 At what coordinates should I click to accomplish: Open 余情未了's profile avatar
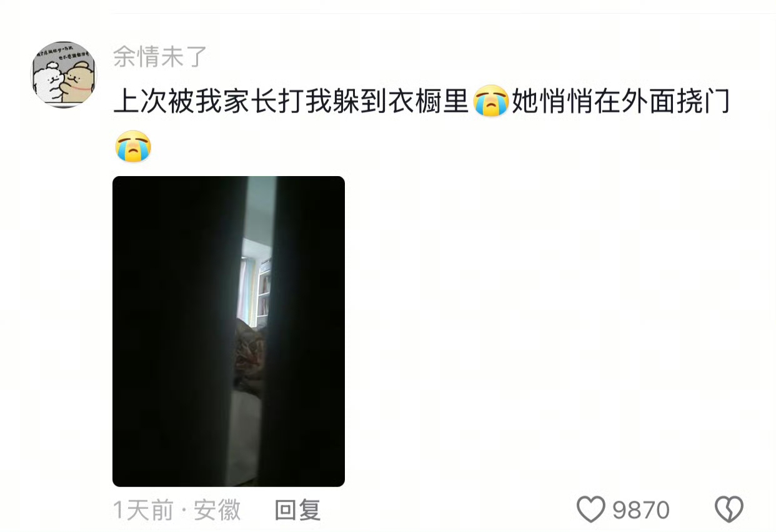pyautogui.click(x=64, y=74)
